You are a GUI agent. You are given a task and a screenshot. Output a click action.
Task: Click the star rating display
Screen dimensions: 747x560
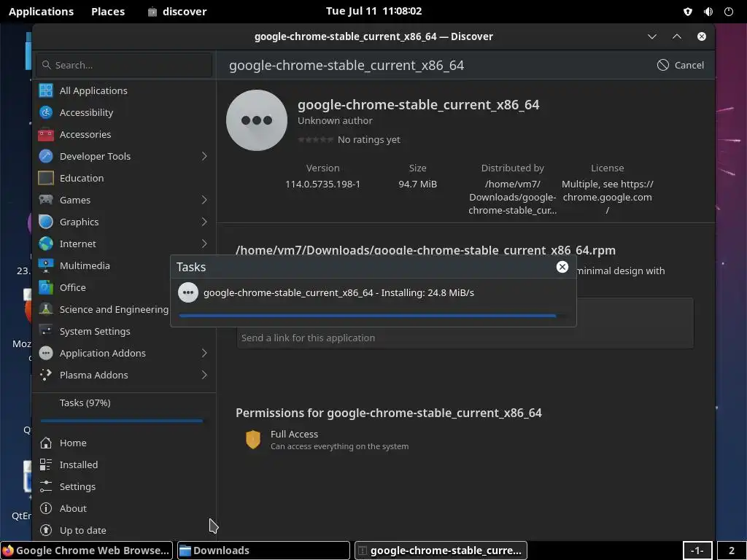coord(315,139)
